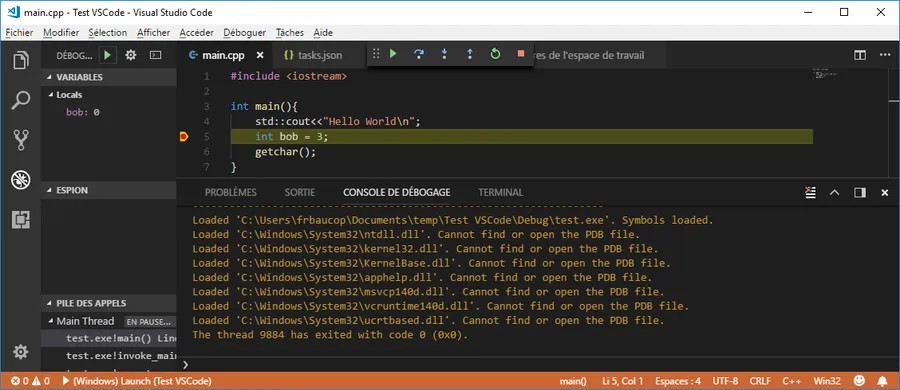Select main() symbol in status bar
This screenshot has width=900, height=390.
(x=573, y=381)
